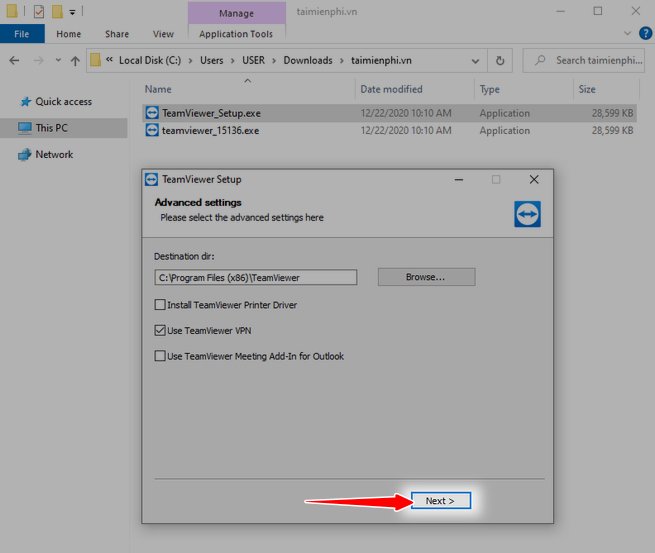Click Users in the address path

(212, 61)
